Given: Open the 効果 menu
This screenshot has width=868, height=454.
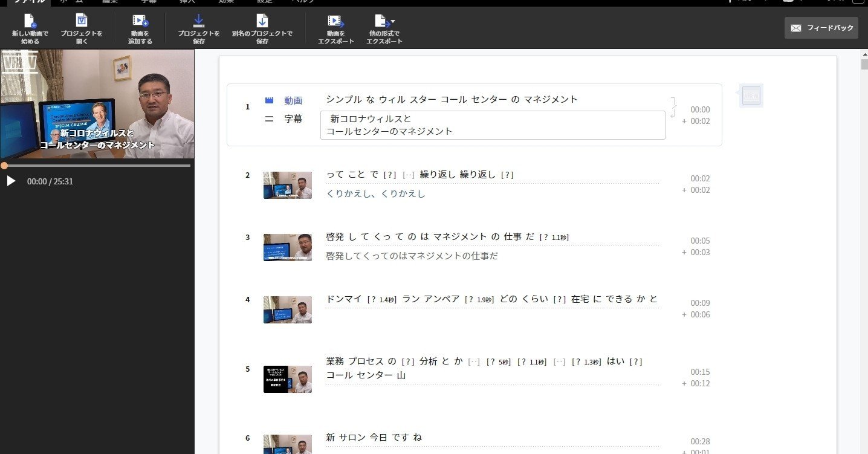Looking at the screenshot, I should click(x=225, y=2).
